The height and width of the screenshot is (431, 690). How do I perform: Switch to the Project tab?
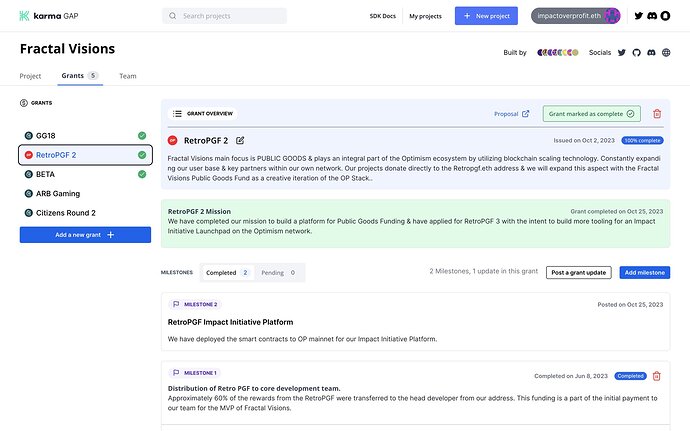30,76
